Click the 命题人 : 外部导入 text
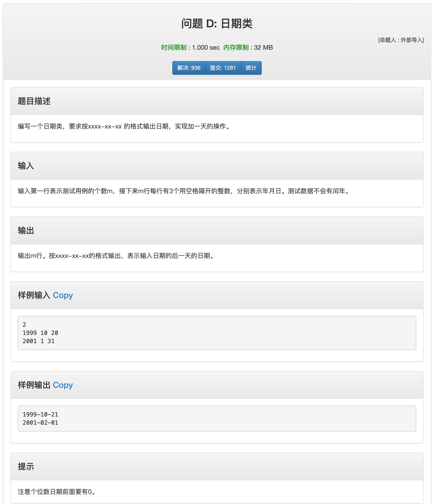This screenshot has height=504, width=434. pyautogui.click(x=401, y=40)
